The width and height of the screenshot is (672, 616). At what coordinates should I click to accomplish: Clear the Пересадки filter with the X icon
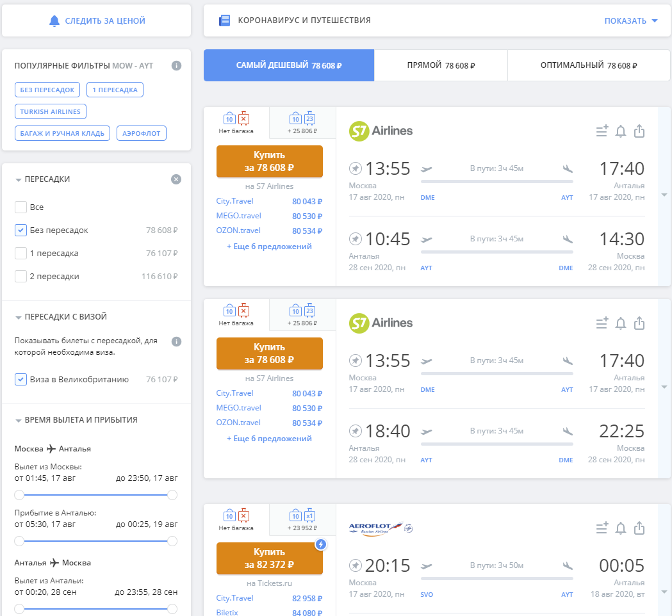[176, 179]
